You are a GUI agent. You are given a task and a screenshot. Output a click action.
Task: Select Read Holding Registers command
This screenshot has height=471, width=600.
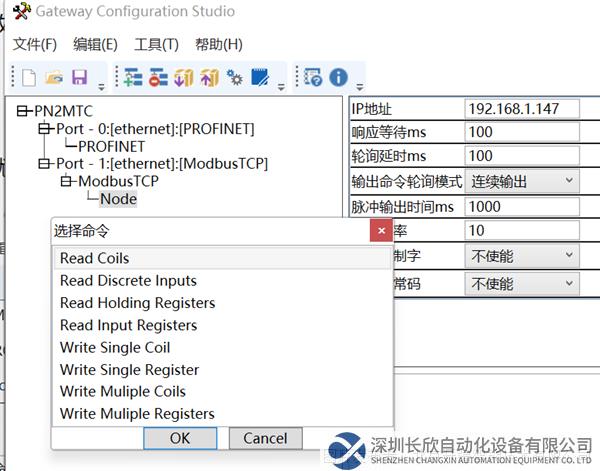point(137,303)
